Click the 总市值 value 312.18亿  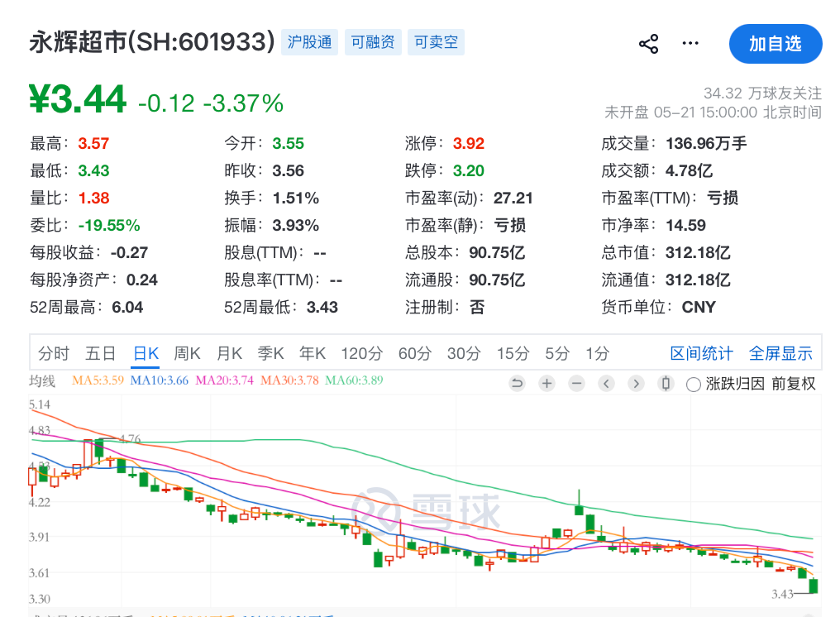(698, 252)
